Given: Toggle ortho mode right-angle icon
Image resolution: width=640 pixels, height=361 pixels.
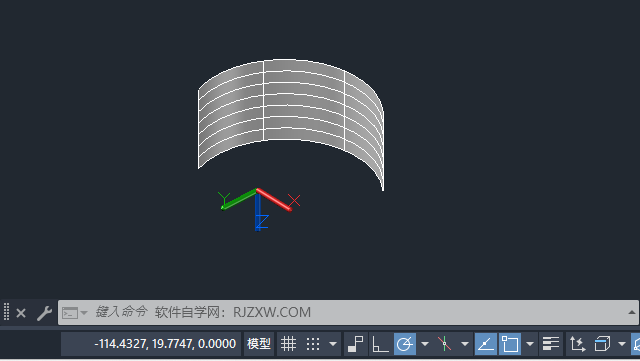Looking at the screenshot, I should pyautogui.click(x=380, y=344).
